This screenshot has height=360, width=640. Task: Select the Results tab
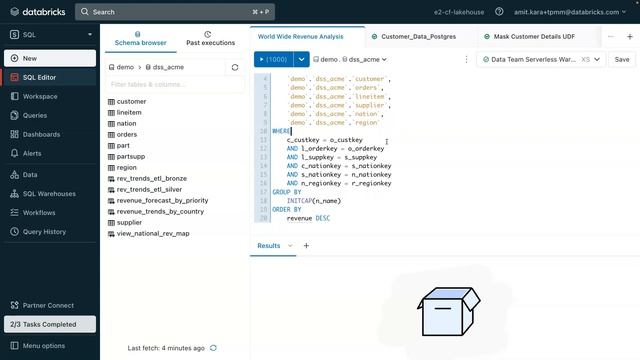(x=269, y=246)
